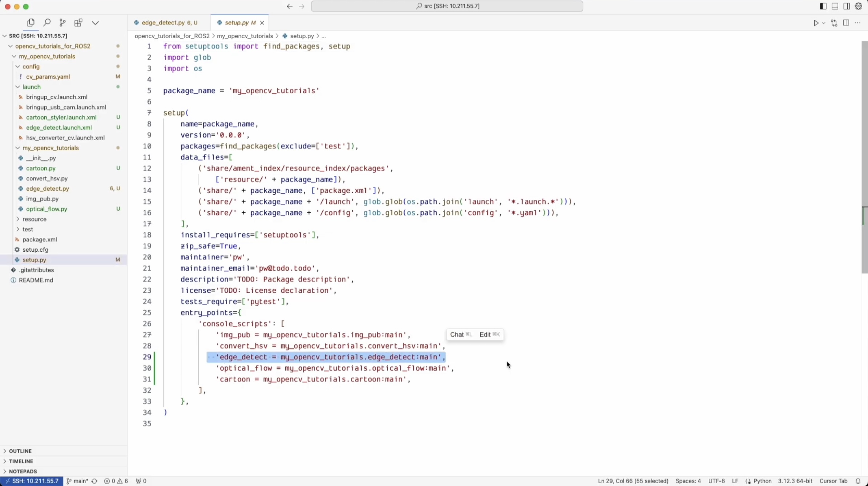Toggle the secondary sidebar visibility

(847, 6)
